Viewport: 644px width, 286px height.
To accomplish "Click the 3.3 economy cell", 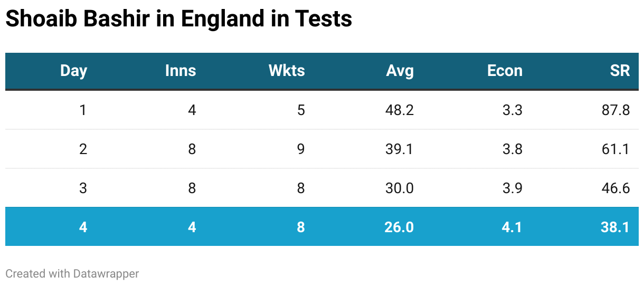I will (x=512, y=110).
